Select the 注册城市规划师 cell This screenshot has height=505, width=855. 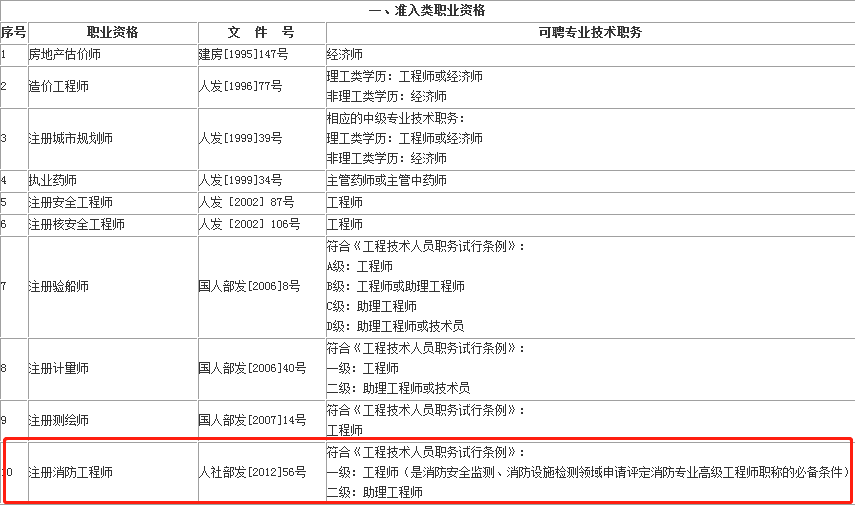click(x=71, y=138)
